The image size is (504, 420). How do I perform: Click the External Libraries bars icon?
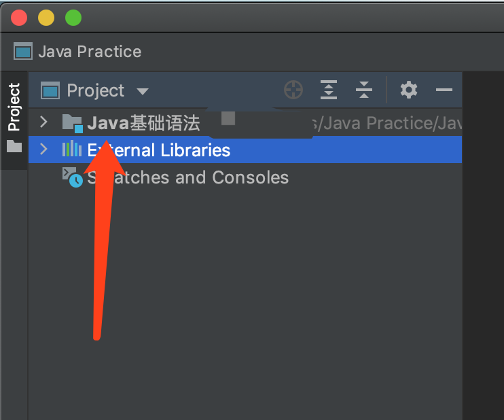pos(72,150)
